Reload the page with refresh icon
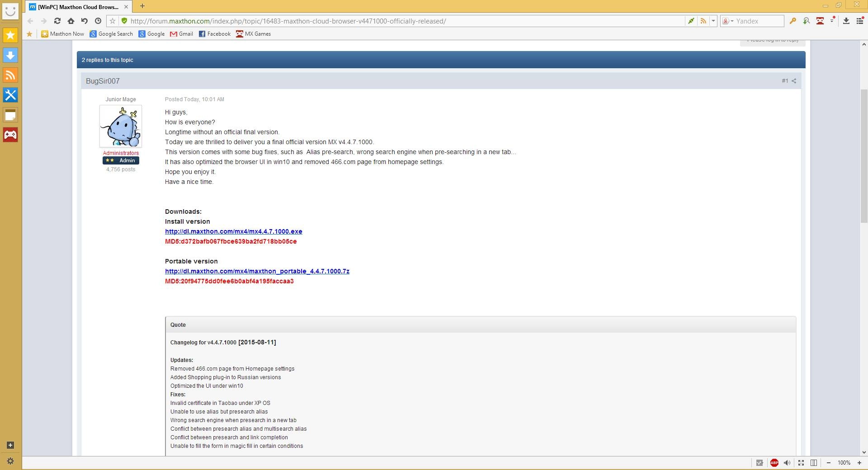The height and width of the screenshot is (470, 868). 57,21
